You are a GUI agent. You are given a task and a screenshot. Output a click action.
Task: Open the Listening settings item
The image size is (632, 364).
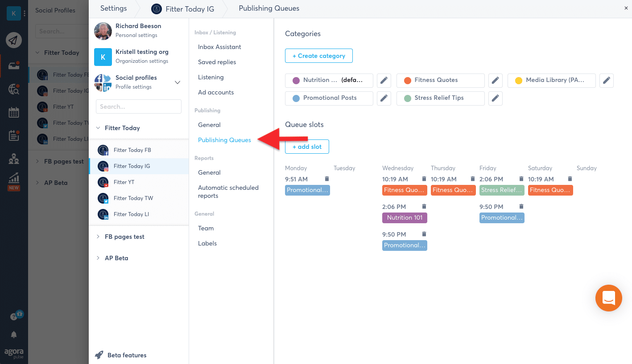tap(211, 77)
